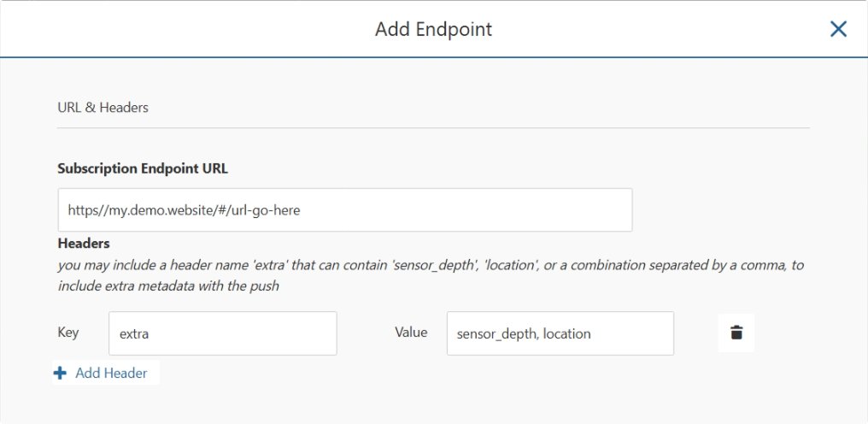The height and width of the screenshot is (424, 868).
Task: Click the plus icon beside Add Header
Action: click(61, 373)
